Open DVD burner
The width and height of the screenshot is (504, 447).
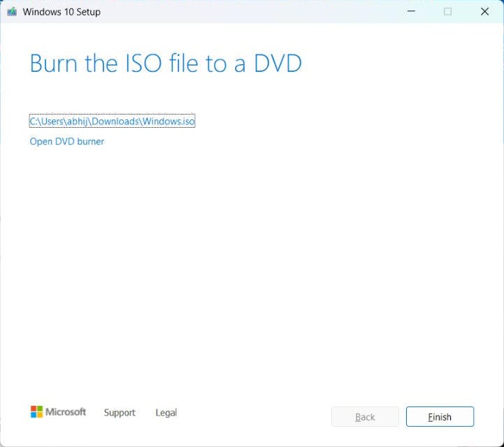67,141
